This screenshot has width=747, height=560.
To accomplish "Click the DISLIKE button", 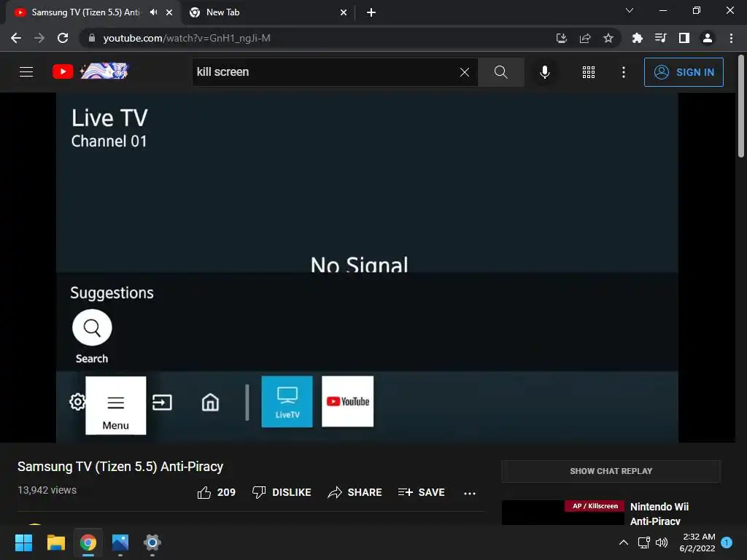I will (282, 492).
